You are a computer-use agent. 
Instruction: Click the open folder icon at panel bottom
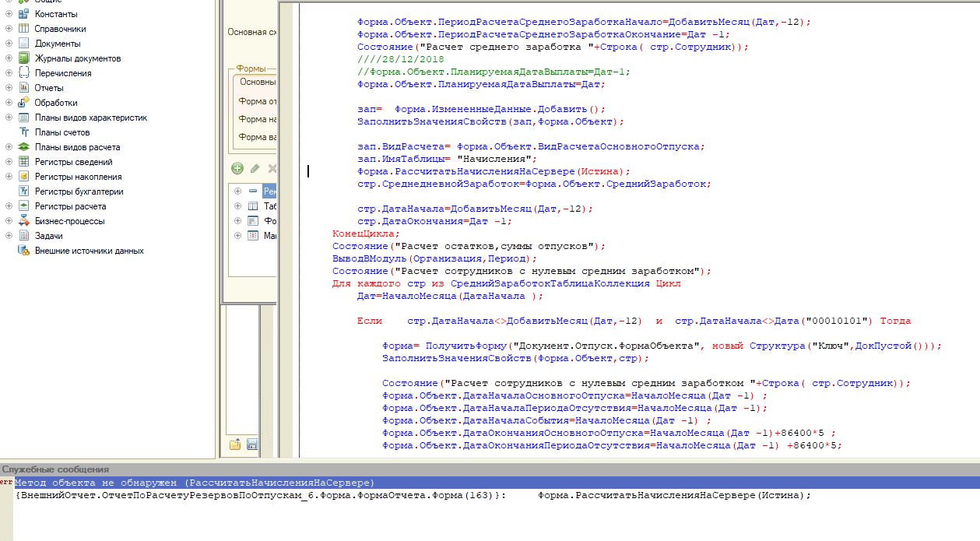click(x=235, y=444)
